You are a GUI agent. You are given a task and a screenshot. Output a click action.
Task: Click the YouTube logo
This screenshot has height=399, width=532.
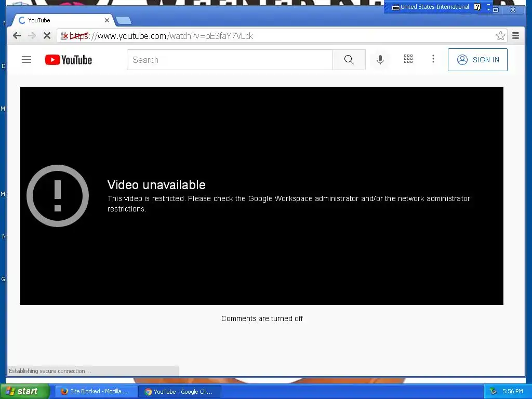point(68,60)
